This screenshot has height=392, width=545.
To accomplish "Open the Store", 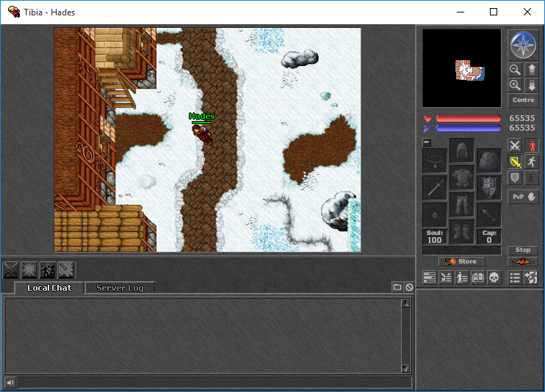I will pyautogui.click(x=462, y=261).
